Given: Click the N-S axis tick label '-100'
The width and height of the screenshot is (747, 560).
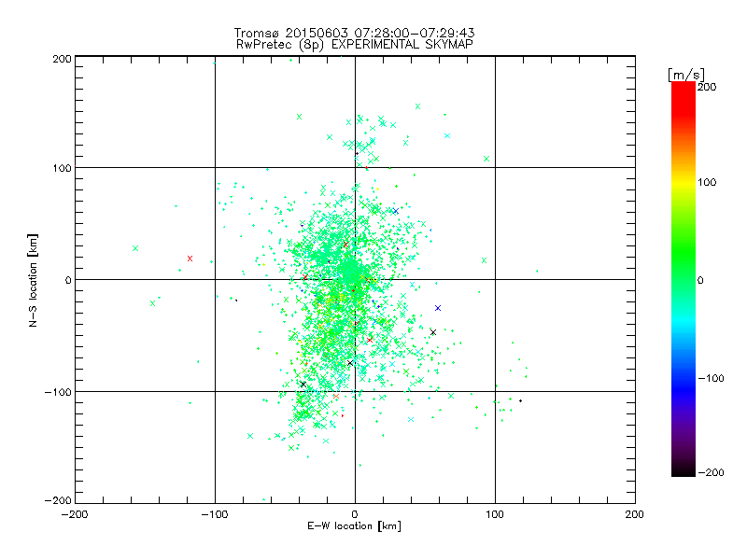Looking at the screenshot, I should pos(58,392).
